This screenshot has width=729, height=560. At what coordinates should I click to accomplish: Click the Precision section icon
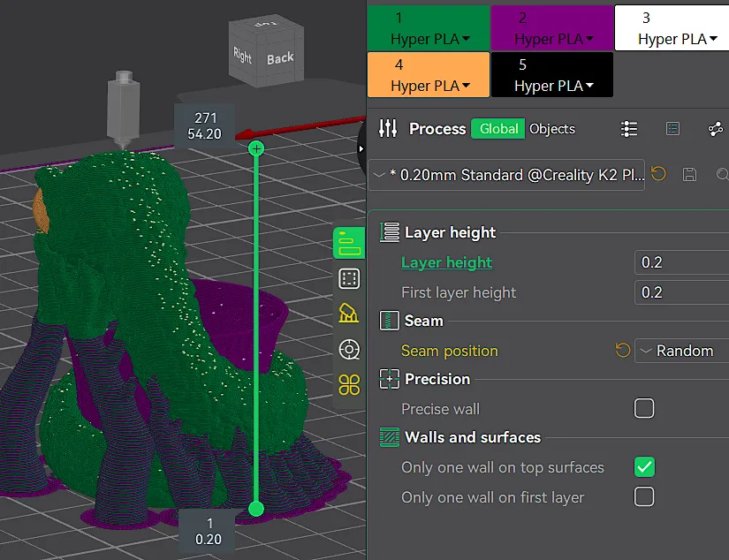coord(389,379)
